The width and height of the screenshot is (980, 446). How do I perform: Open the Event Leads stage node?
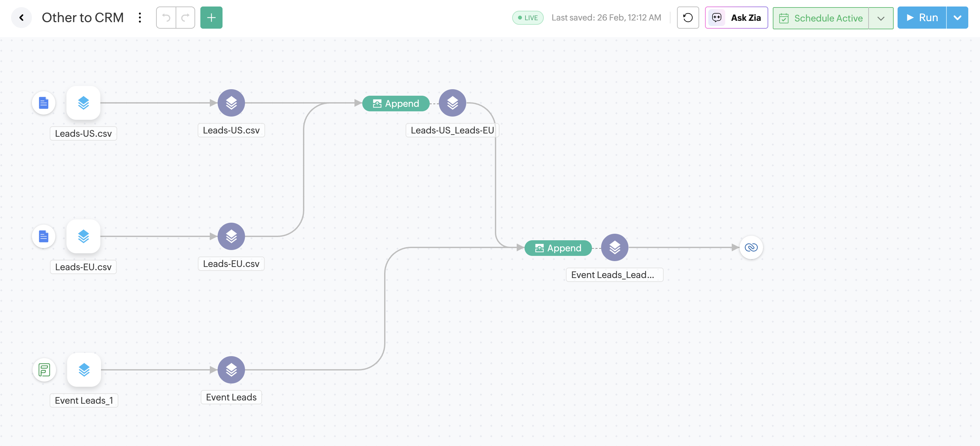pyautogui.click(x=231, y=369)
